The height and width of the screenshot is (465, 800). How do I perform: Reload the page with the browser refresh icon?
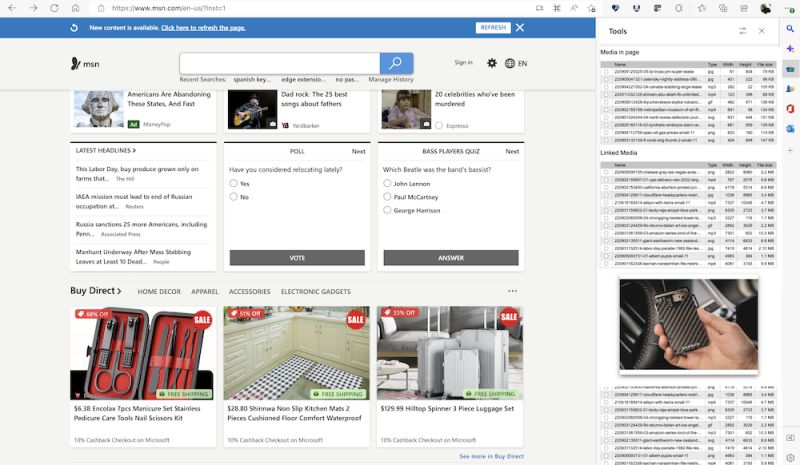54,8
